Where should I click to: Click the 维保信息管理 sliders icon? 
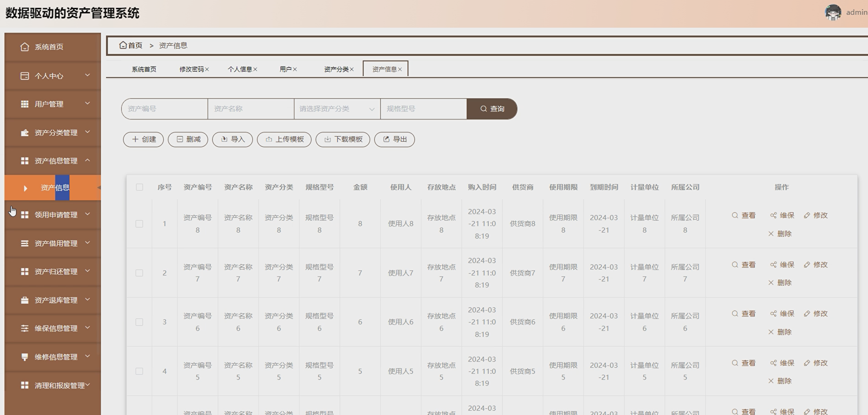click(x=25, y=329)
